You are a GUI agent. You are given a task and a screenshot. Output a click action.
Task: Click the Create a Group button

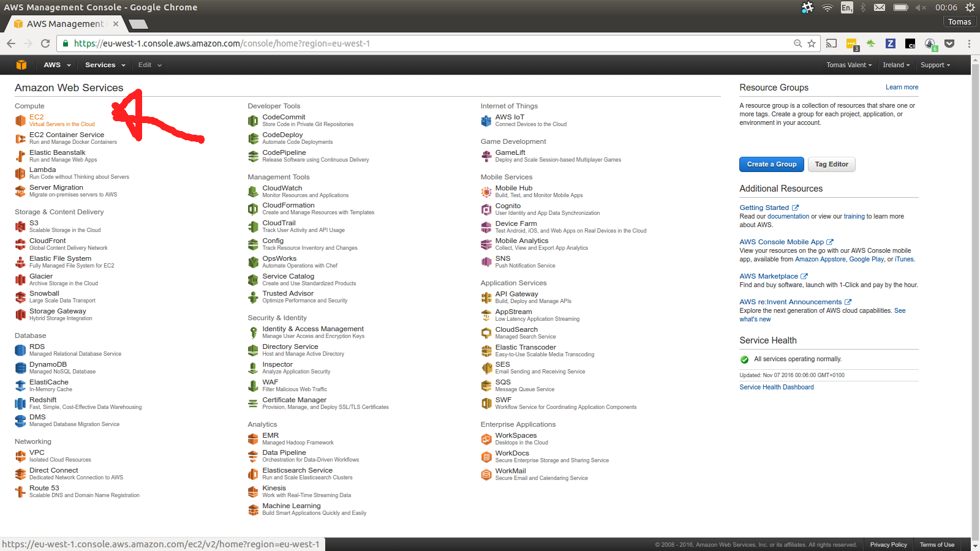772,164
